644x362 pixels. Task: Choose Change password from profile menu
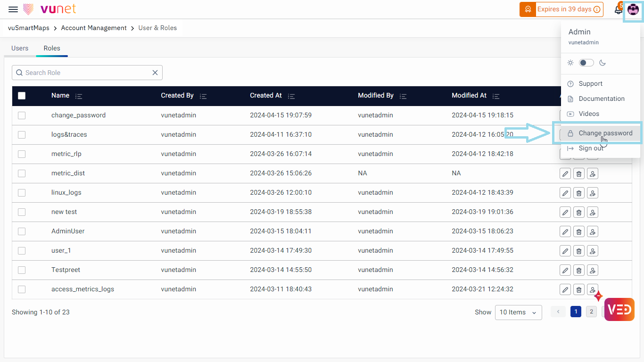[605, 133]
